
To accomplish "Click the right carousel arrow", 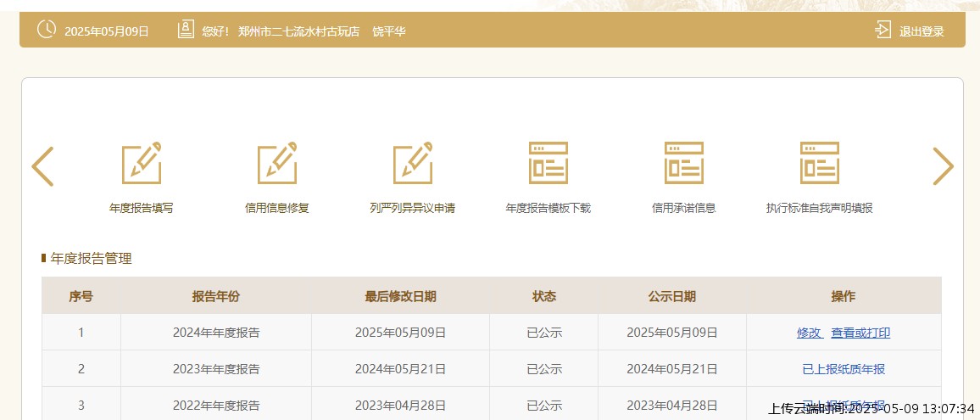I will coord(944,166).
